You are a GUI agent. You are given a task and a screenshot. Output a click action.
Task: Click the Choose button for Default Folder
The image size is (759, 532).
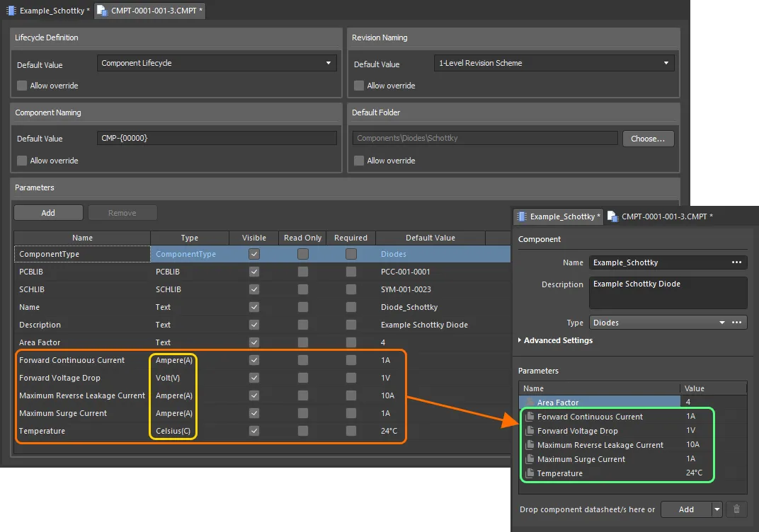[x=648, y=138]
